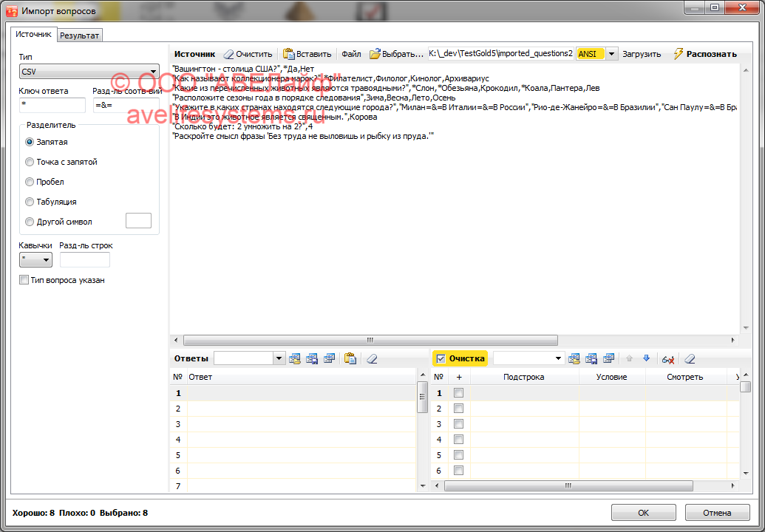Select the Источник tab

[34, 35]
